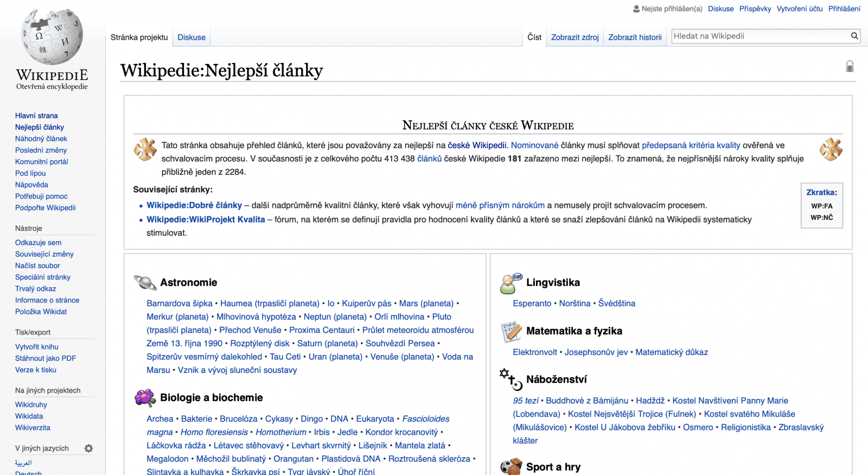
Task: Click Podpořte Wikipedii sidebar link
Action: [x=46, y=207]
